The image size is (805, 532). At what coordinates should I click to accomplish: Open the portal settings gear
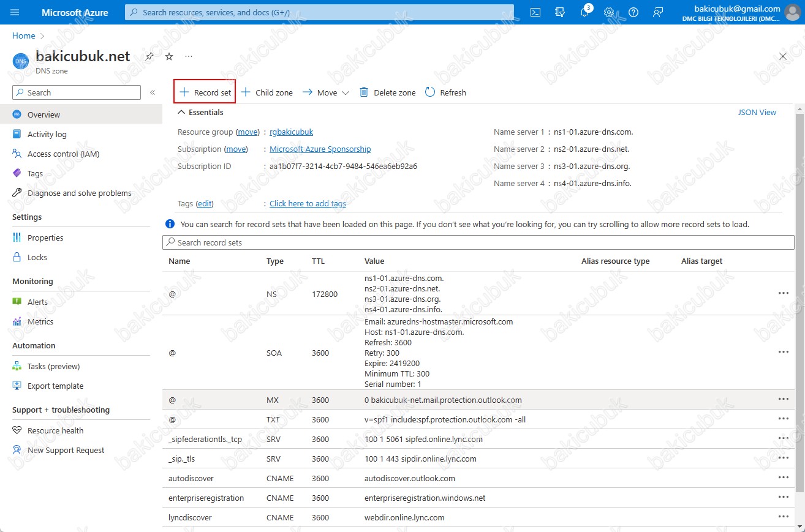pyautogui.click(x=609, y=12)
